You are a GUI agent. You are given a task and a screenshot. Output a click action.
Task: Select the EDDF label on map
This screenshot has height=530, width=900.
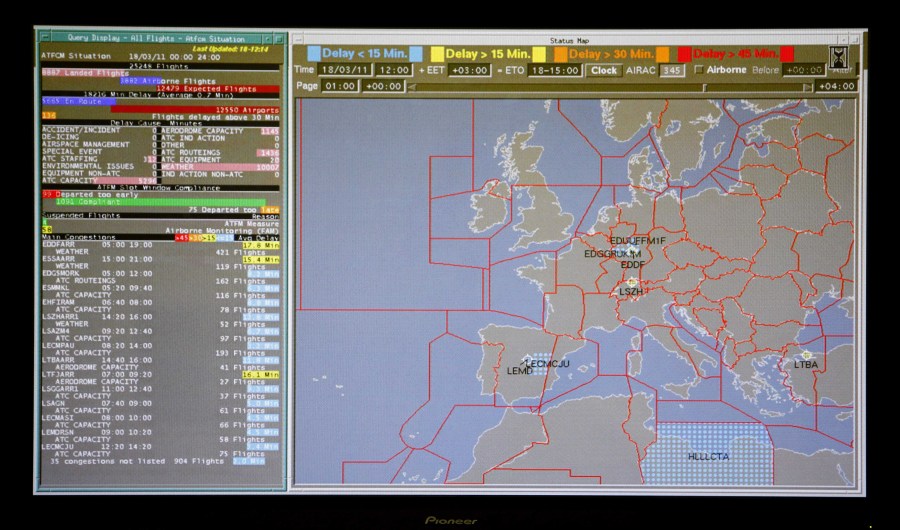coord(633,265)
